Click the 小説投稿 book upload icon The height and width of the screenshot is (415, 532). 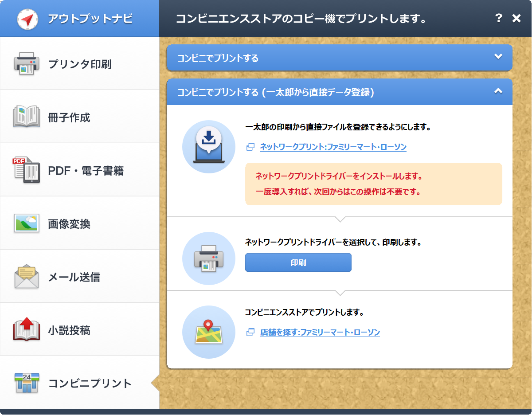[27, 330]
